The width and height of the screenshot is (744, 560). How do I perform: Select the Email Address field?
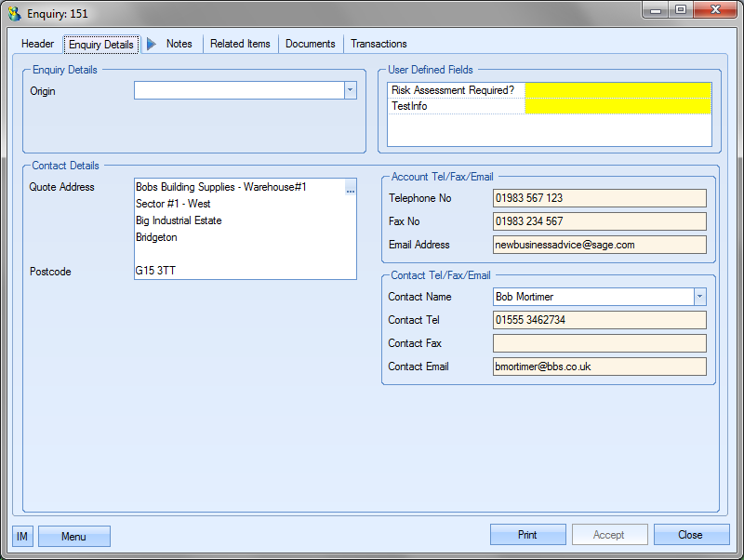click(599, 245)
